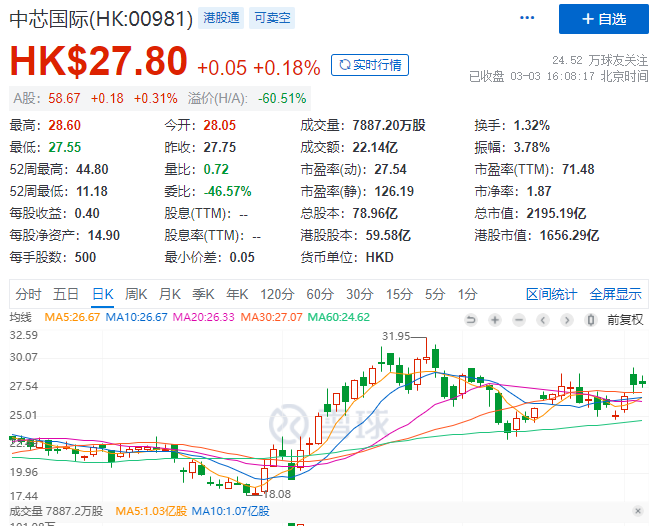Click the candlestick style icon
Image resolution: width=668 pixels, height=526 pixels.
tap(588, 318)
